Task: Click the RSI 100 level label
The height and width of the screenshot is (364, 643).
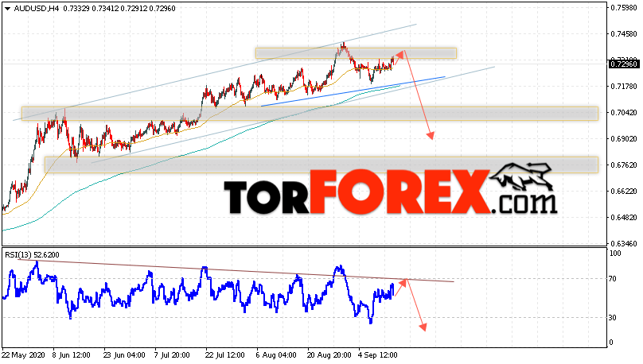Action: (x=615, y=254)
